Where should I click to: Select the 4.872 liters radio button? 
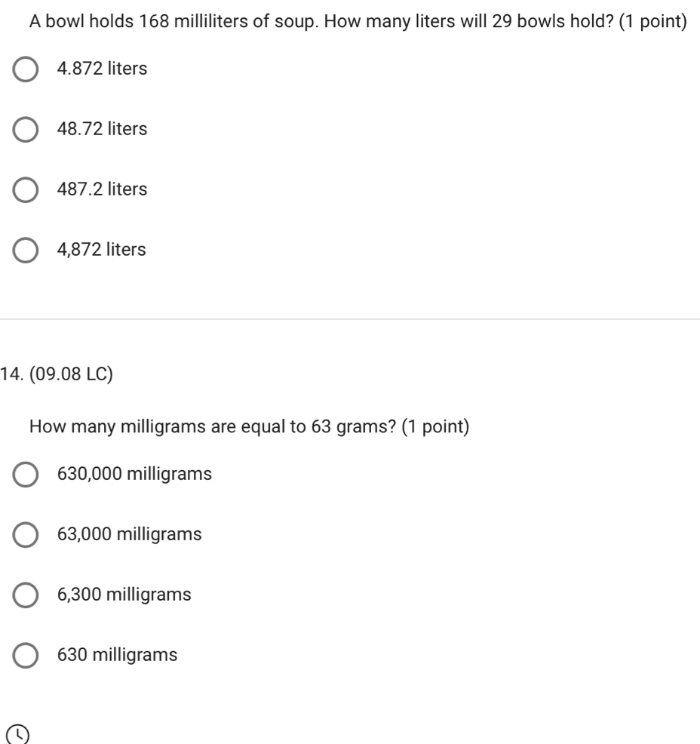(x=25, y=69)
